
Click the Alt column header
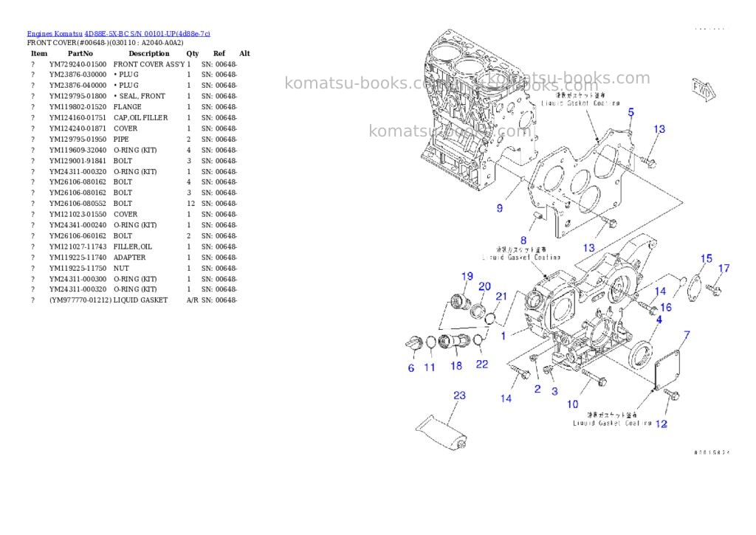(x=244, y=53)
